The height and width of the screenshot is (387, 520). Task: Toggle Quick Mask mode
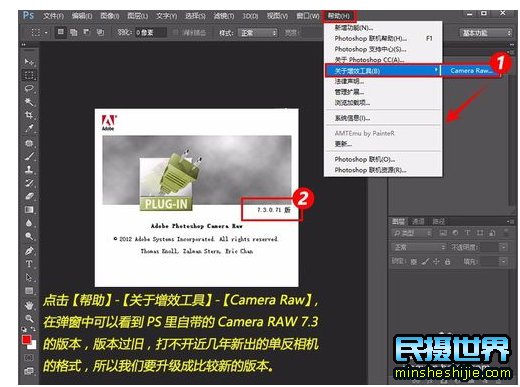29,358
